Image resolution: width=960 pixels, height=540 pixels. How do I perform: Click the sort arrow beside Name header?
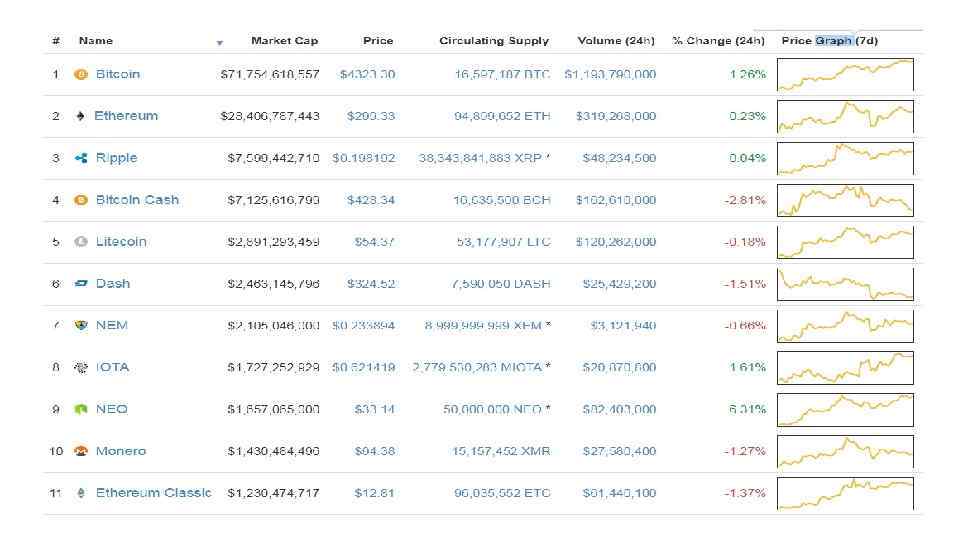click(x=220, y=43)
